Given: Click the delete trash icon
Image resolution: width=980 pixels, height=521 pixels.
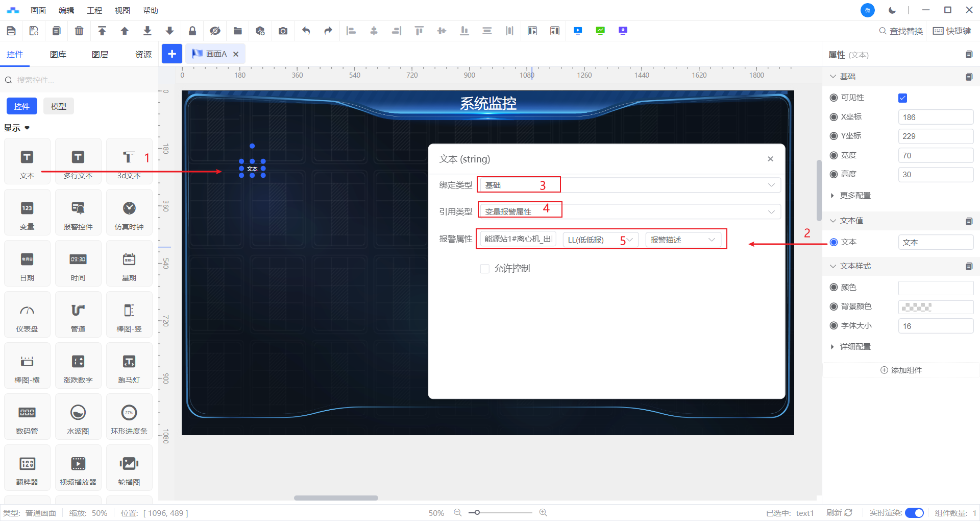Looking at the screenshot, I should [79, 31].
